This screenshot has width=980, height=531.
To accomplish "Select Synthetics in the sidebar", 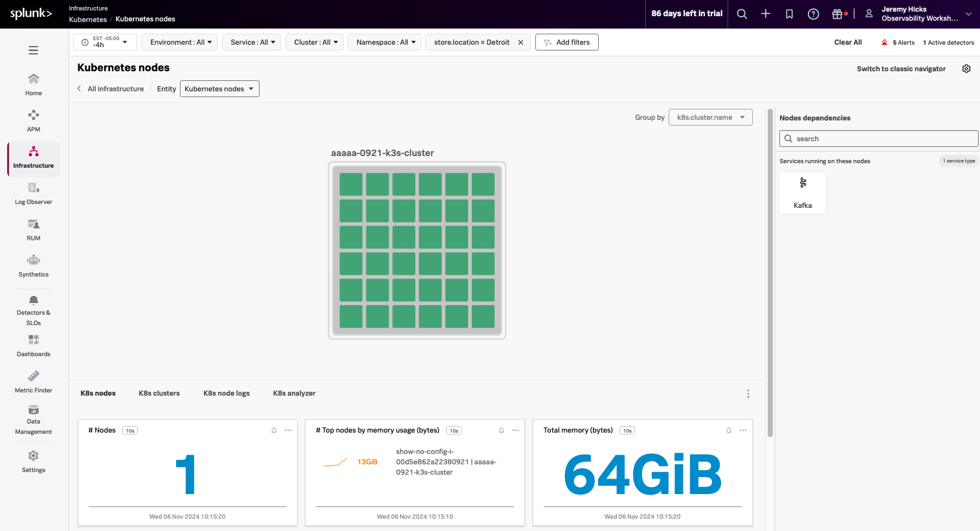I will [33, 265].
